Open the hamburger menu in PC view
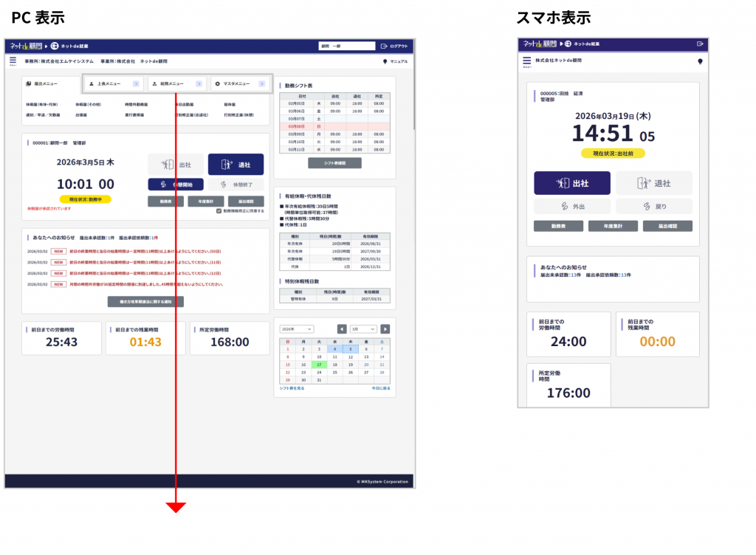 click(13, 61)
